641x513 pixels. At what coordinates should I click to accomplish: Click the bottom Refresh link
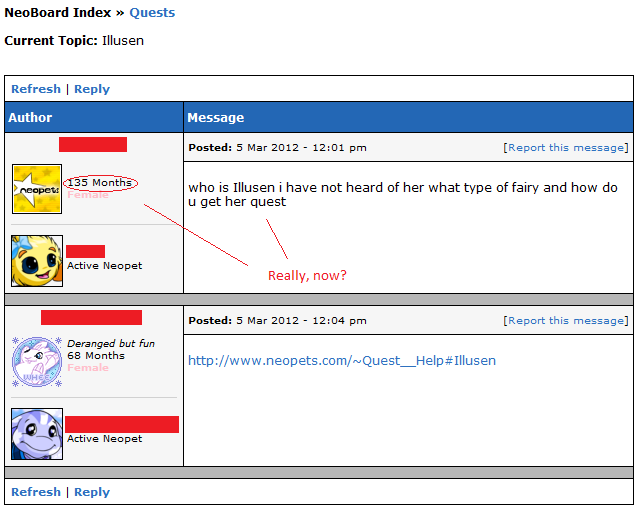click(36, 492)
